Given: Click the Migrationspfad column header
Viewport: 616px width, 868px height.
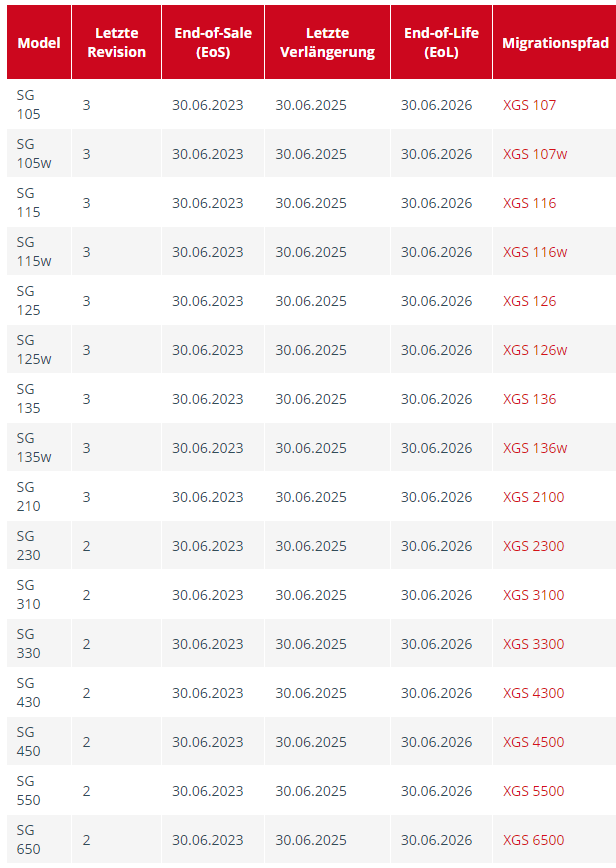Looking at the screenshot, I should 555,43.
